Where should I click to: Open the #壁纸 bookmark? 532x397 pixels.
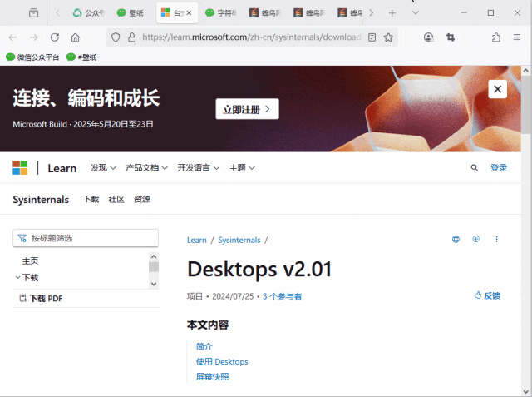click(x=81, y=57)
